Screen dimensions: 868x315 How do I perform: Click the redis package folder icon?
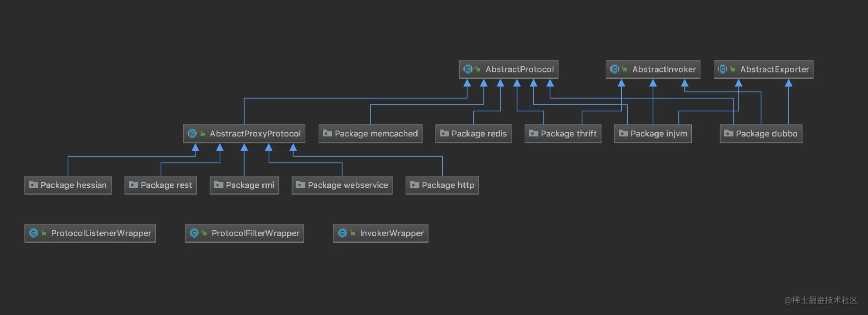[444, 133]
